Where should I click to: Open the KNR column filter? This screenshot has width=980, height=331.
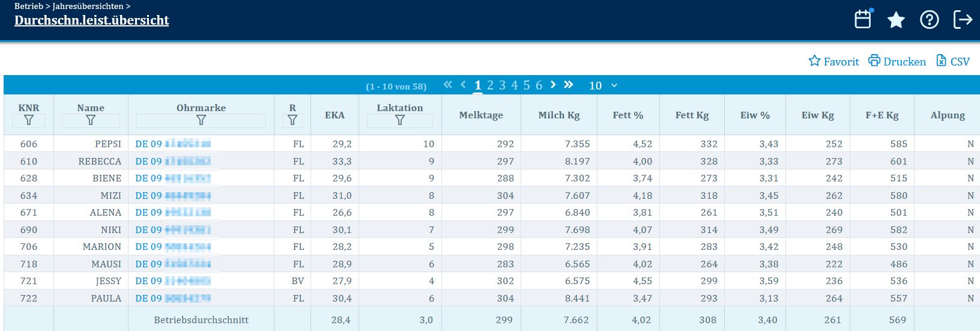[28, 121]
